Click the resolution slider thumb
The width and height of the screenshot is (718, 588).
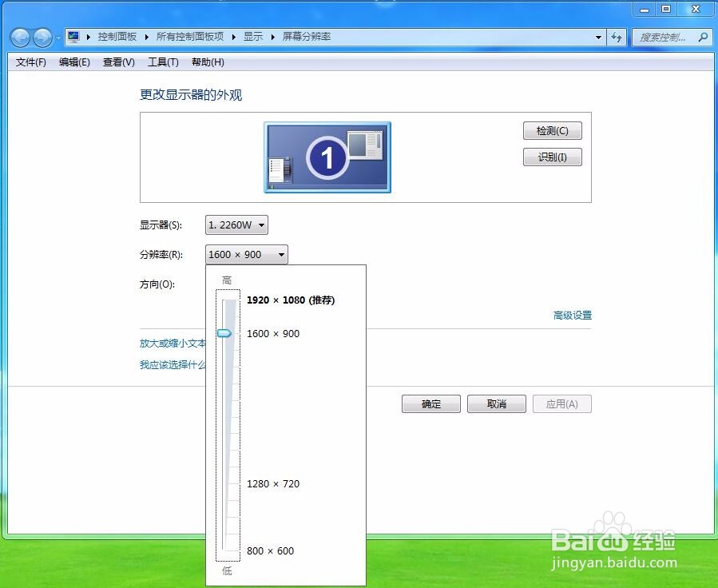[224, 333]
